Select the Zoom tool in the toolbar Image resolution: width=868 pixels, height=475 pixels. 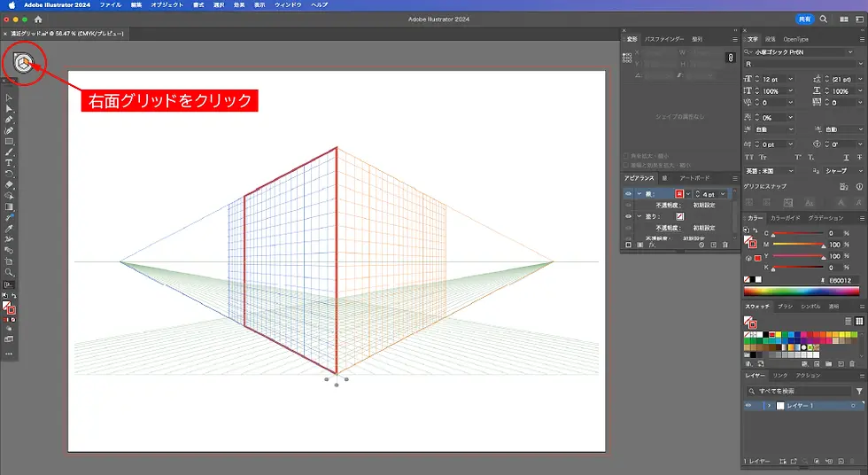coord(9,272)
